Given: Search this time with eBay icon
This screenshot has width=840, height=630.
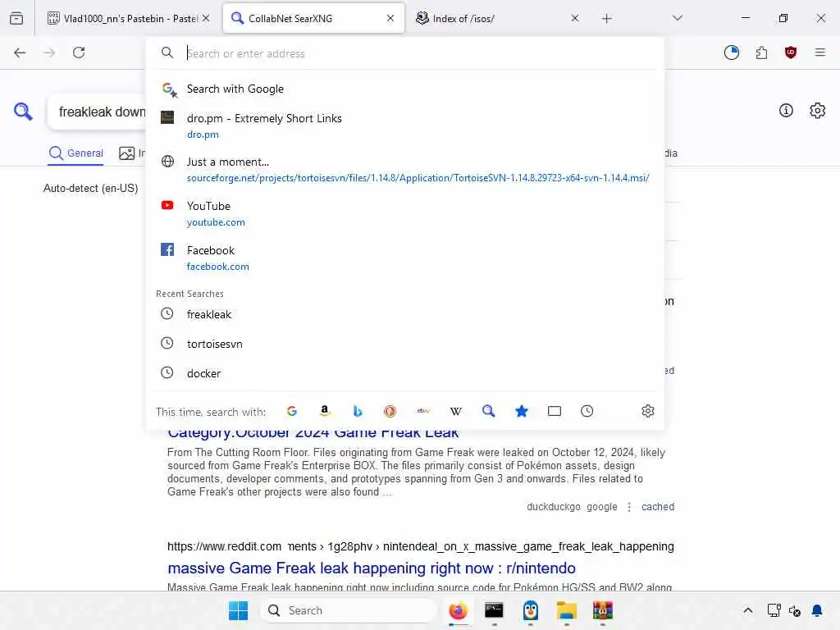Looking at the screenshot, I should 423,412.
